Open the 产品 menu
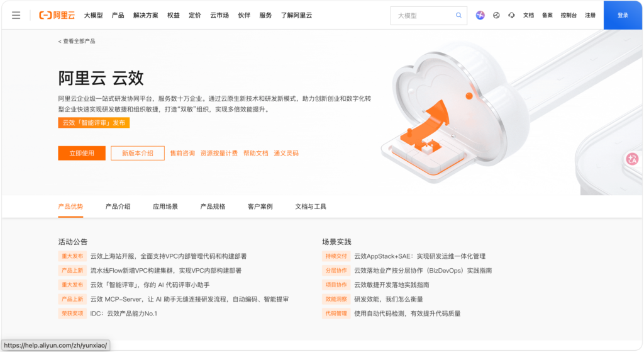Screen dimensions: 644x352 click(118, 15)
